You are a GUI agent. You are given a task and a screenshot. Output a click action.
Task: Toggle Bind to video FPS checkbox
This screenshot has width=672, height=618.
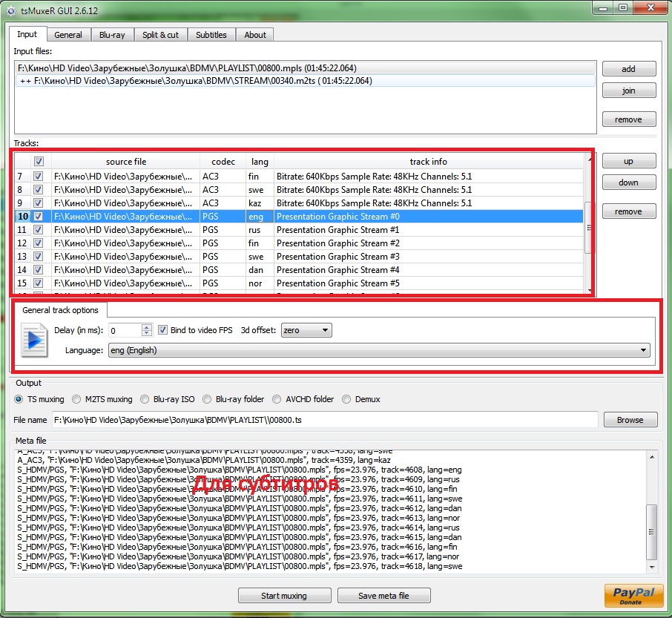pos(162,330)
